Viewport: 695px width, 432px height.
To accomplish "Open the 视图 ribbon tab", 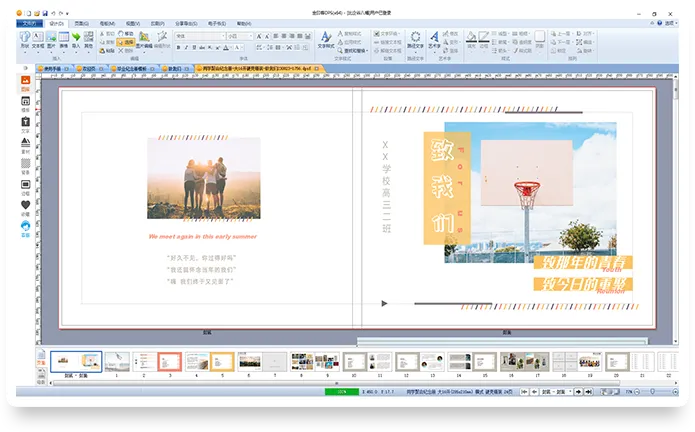I will [133, 21].
